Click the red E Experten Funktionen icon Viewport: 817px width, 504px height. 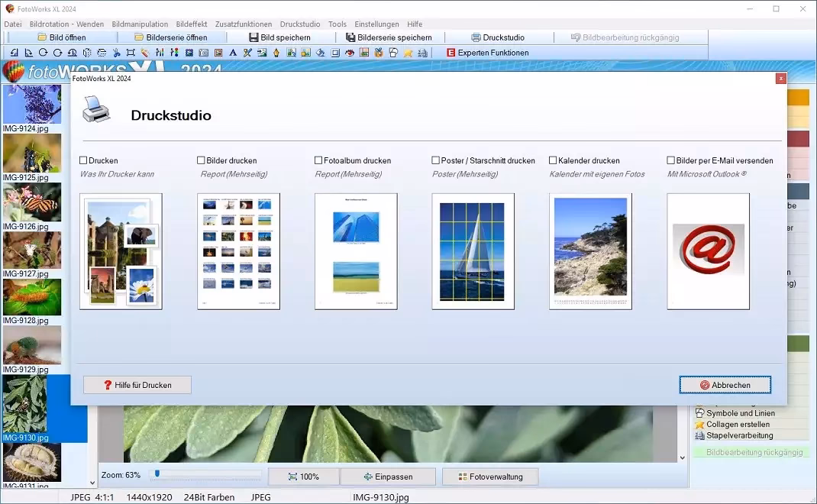(450, 53)
